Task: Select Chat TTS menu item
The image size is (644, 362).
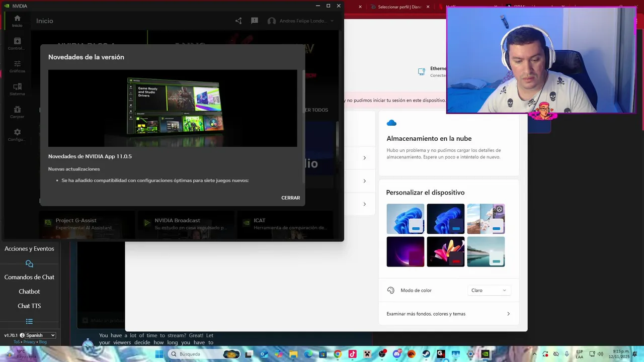Action: 29,306
